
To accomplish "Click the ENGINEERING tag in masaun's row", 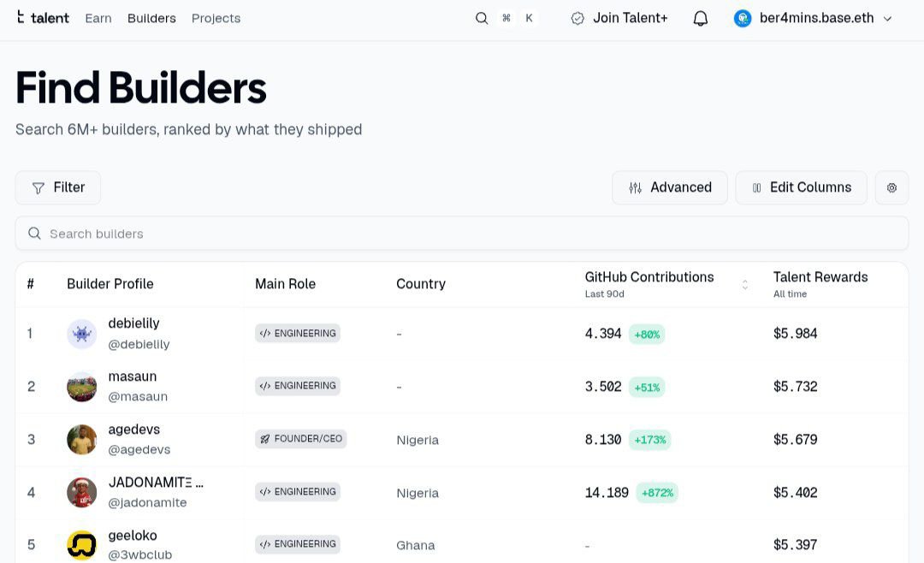I will (x=298, y=386).
